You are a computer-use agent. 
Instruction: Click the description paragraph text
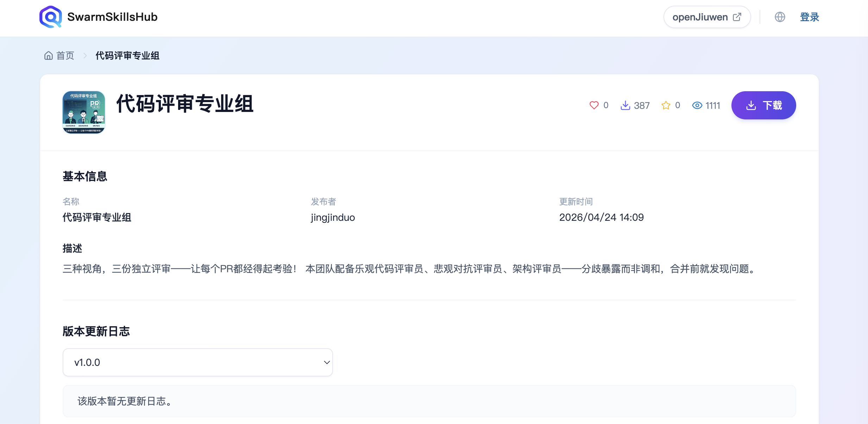point(410,269)
